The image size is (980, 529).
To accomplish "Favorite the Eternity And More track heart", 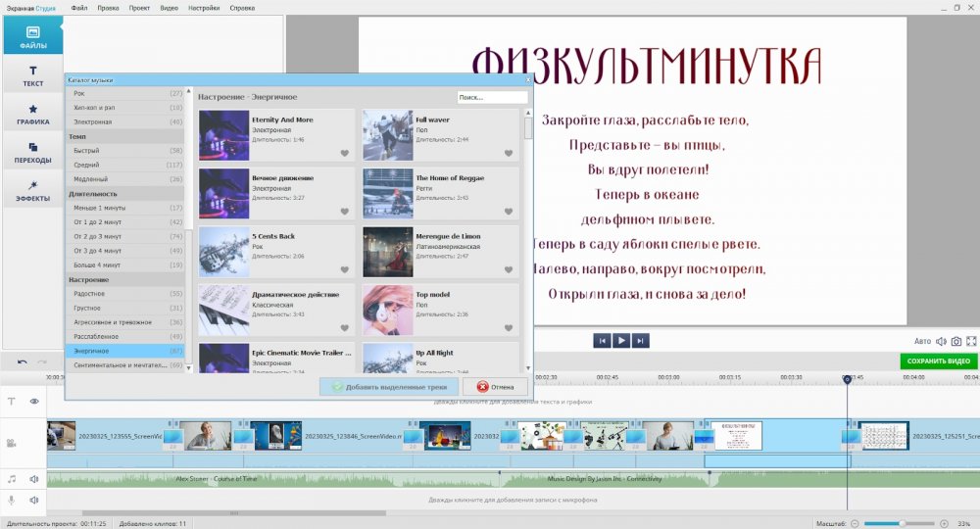I will click(x=344, y=153).
